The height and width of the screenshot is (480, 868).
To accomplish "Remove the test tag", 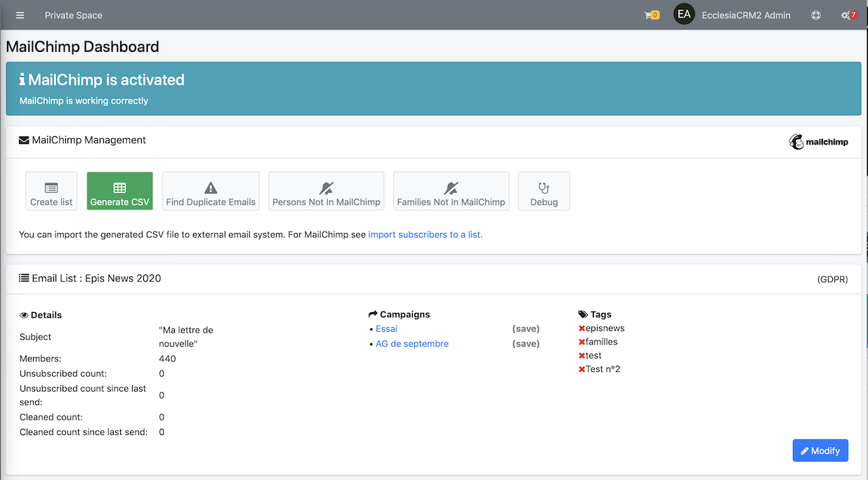I will 581,356.
